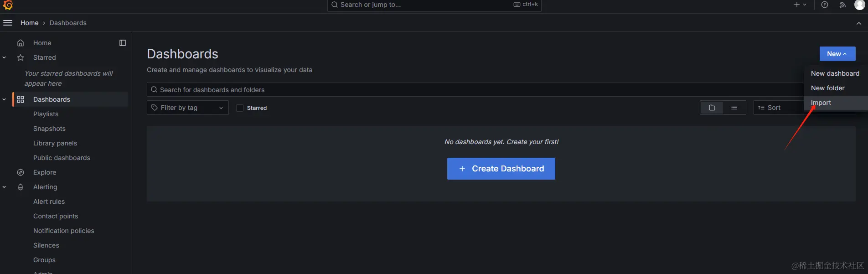Open Contact points in sidebar
The width and height of the screenshot is (868, 274).
click(x=56, y=216)
